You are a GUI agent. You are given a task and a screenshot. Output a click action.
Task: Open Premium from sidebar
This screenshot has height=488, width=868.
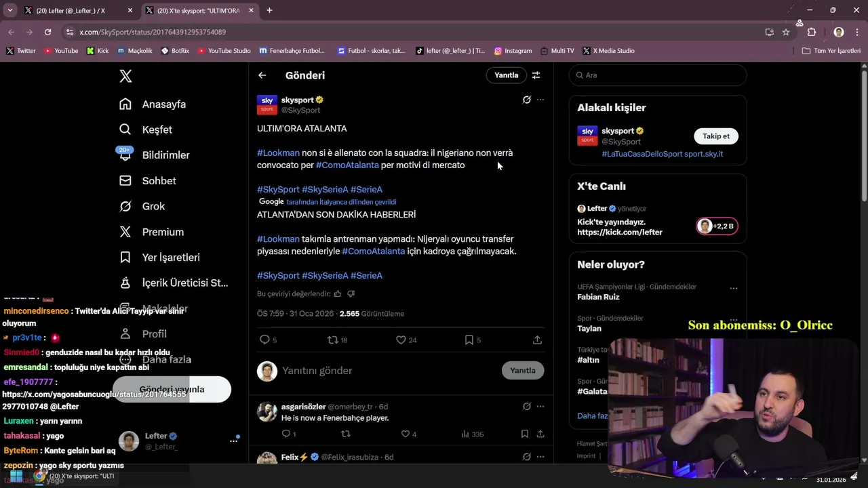coord(152,232)
